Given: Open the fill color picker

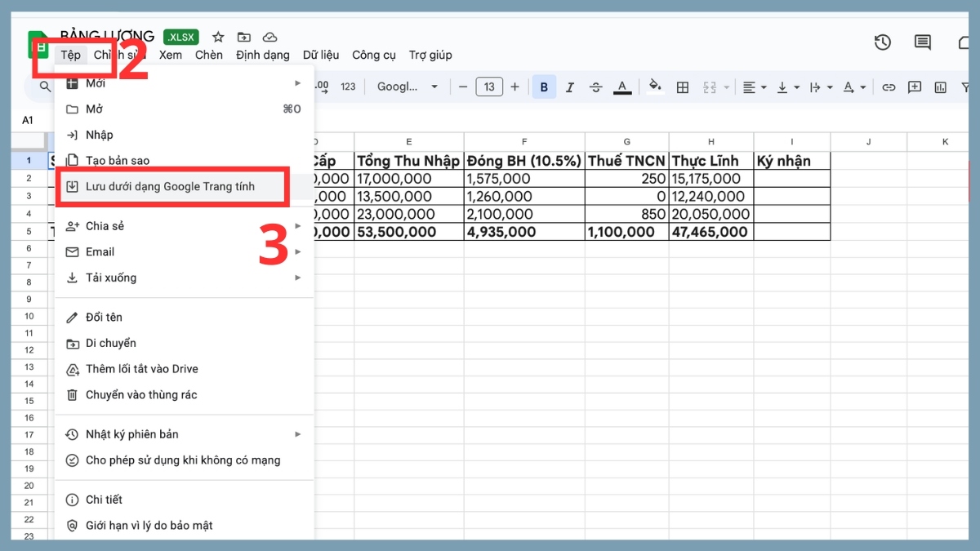Looking at the screenshot, I should (x=656, y=87).
